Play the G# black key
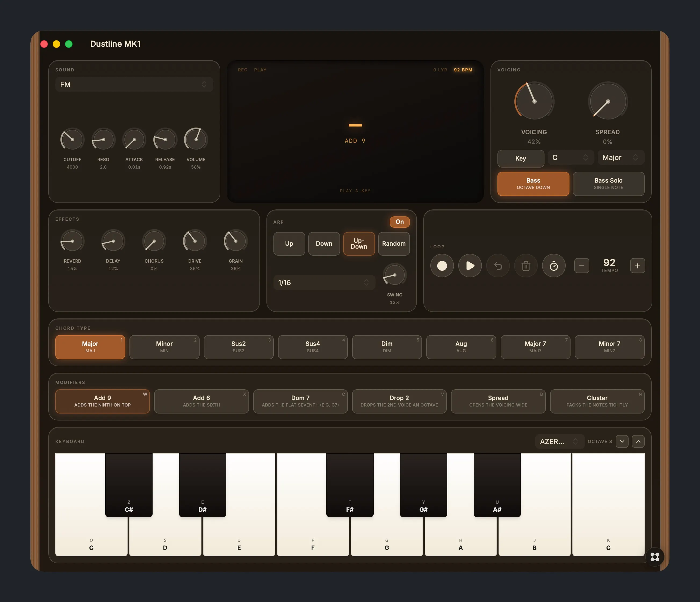Screen dimensions: 700x602 point(424,485)
